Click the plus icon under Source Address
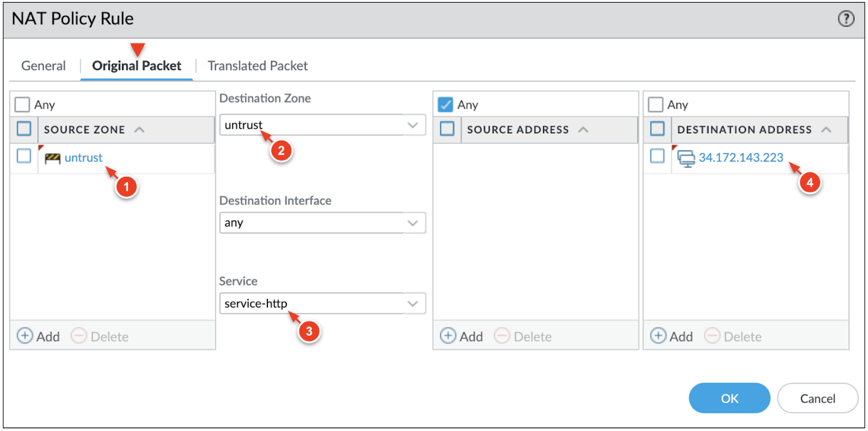 448,336
